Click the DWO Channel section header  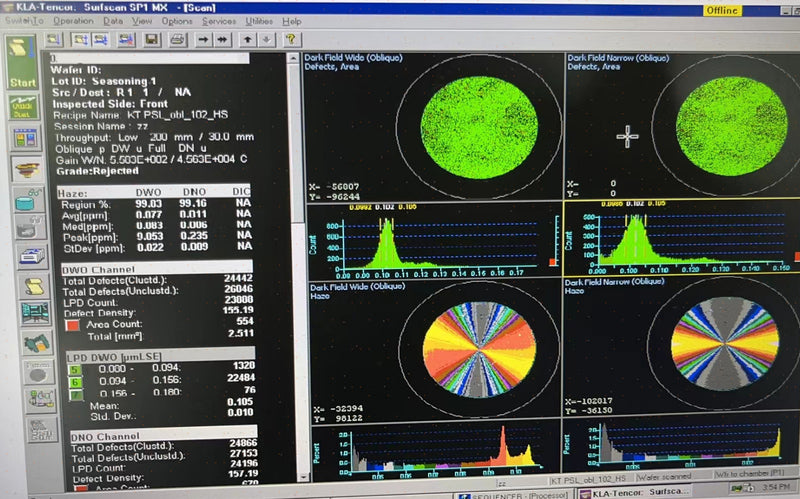157,268
